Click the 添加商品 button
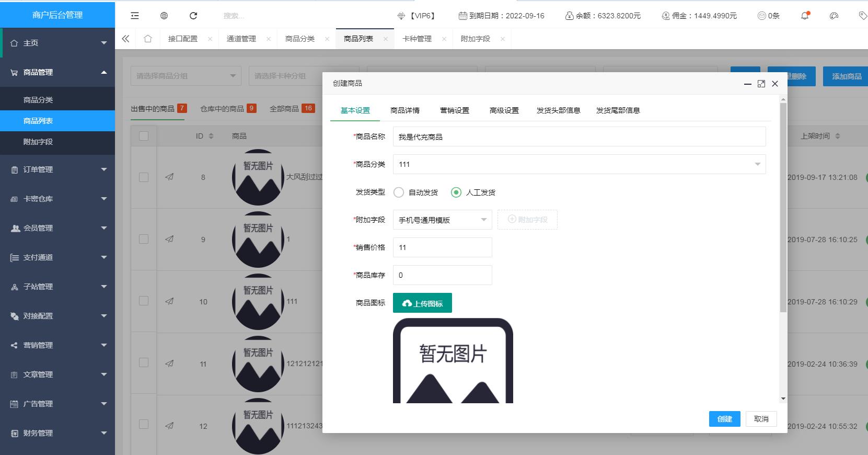The height and width of the screenshot is (455, 868). (847, 76)
